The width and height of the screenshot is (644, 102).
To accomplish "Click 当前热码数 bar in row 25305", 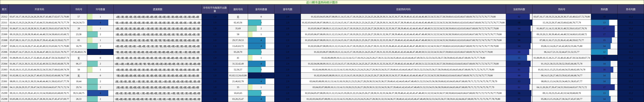I will click(517, 58).
